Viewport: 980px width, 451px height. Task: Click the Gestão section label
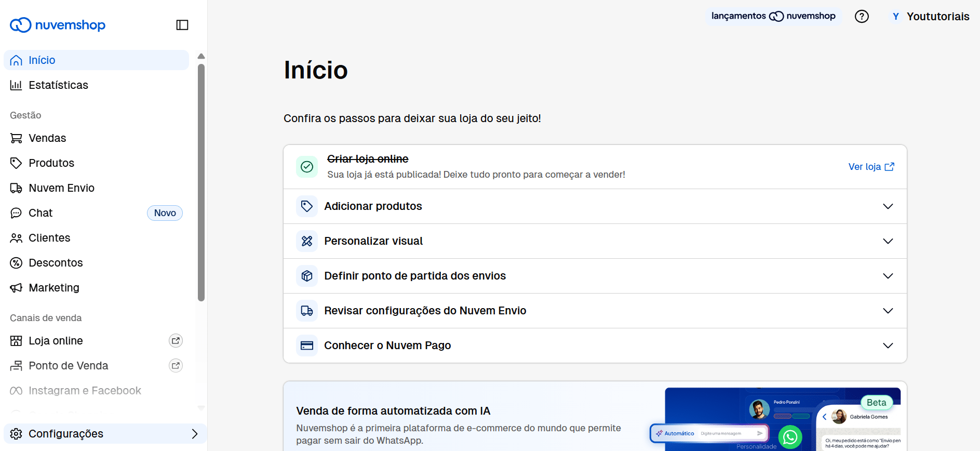click(x=25, y=115)
